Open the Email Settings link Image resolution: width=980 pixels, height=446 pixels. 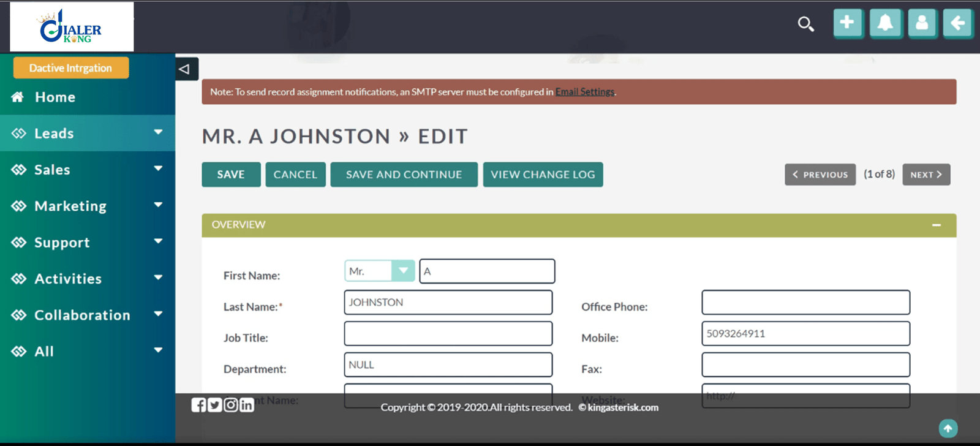pos(584,92)
